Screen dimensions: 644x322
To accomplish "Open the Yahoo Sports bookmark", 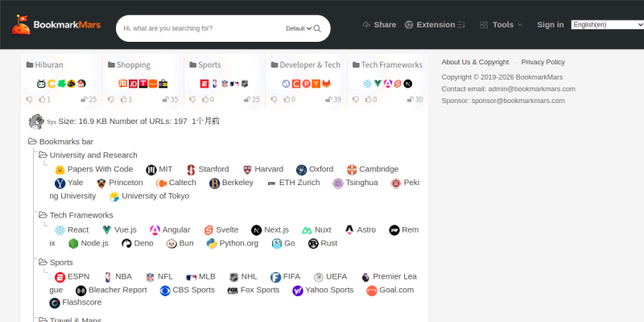I will tap(323, 291).
